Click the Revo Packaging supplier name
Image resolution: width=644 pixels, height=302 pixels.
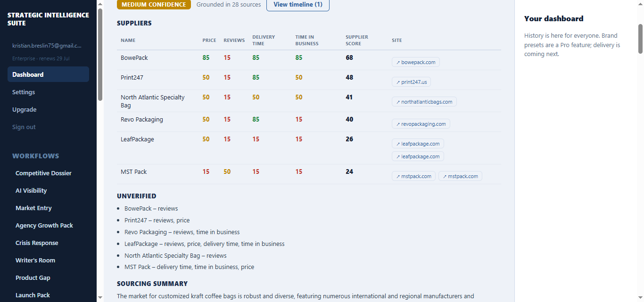[142, 119]
